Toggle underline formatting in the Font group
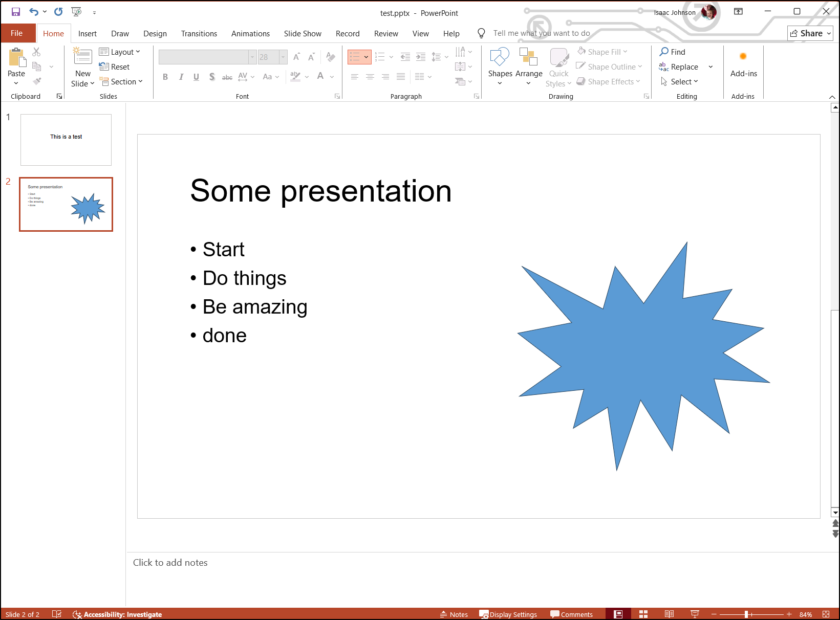Viewport: 840px width, 620px height. tap(196, 77)
